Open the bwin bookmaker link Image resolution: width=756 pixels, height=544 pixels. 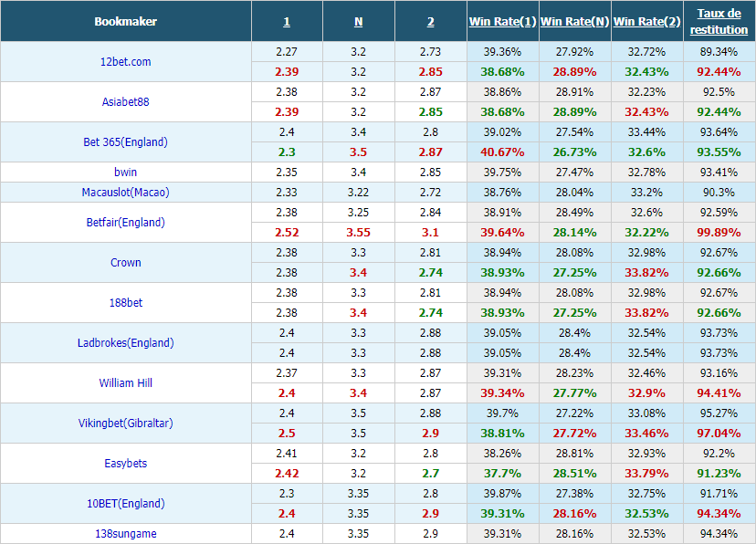pos(125,172)
